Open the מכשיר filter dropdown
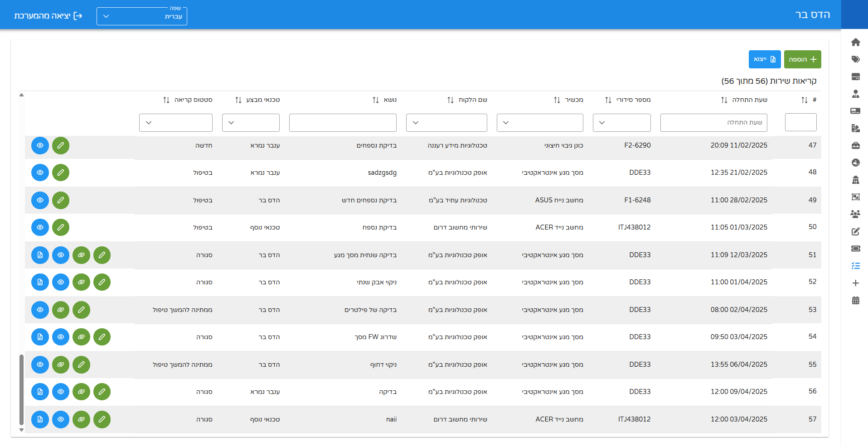Viewport: 868px width, 446px height. pyautogui.click(x=540, y=123)
